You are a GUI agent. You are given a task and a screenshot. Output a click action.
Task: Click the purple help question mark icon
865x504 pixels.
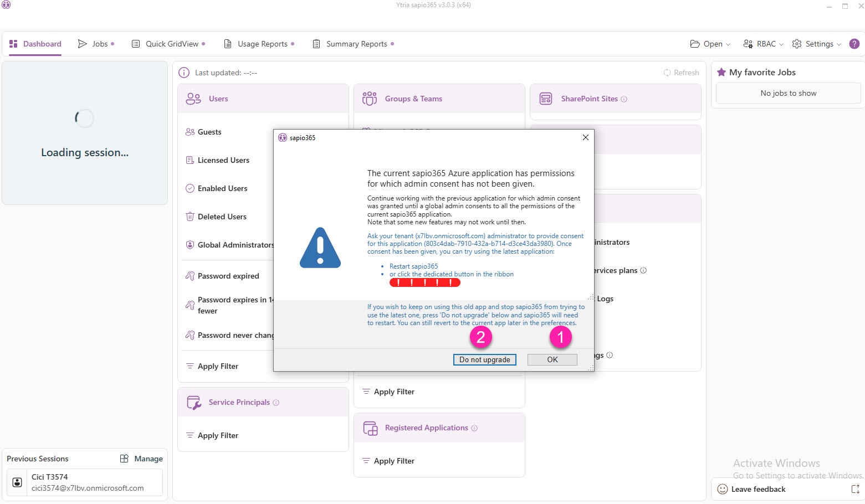(854, 44)
